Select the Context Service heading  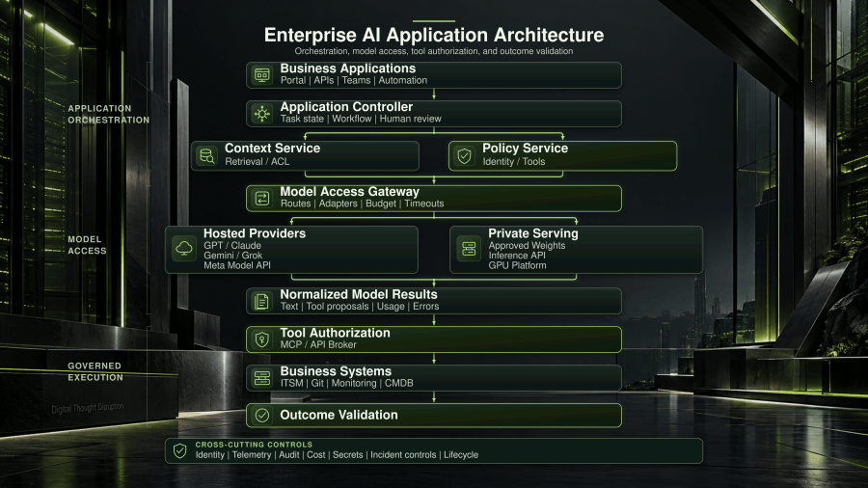[x=272, y=149]
